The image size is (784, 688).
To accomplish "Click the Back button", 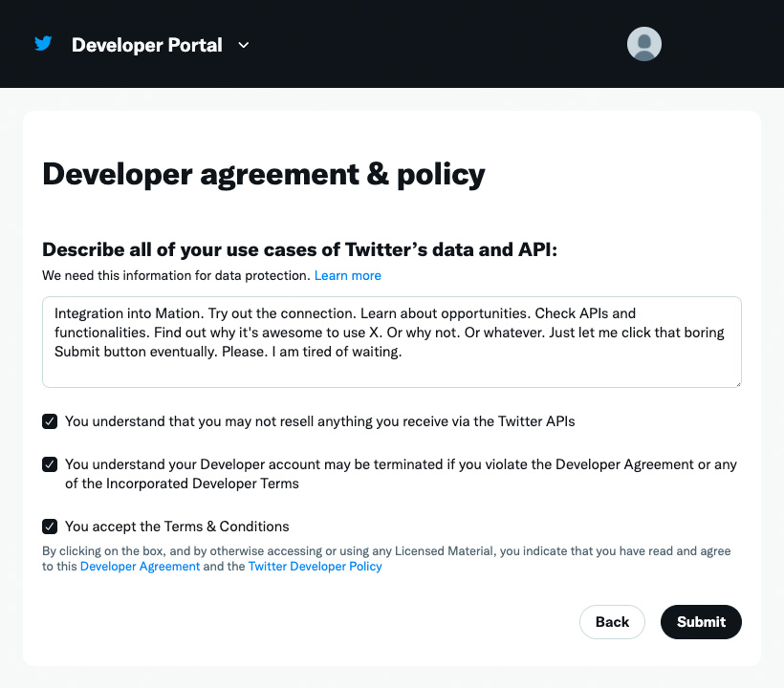I will pyautogui.click(x=612, y=621).
